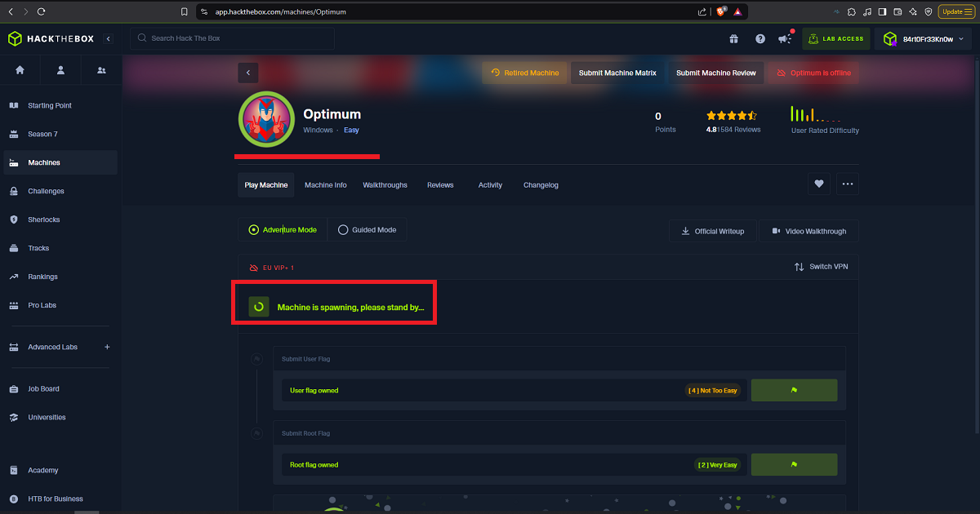Viewport: 980px width, 514px height.
Task: Download the Official Writeup
Action: click(713, 231)
